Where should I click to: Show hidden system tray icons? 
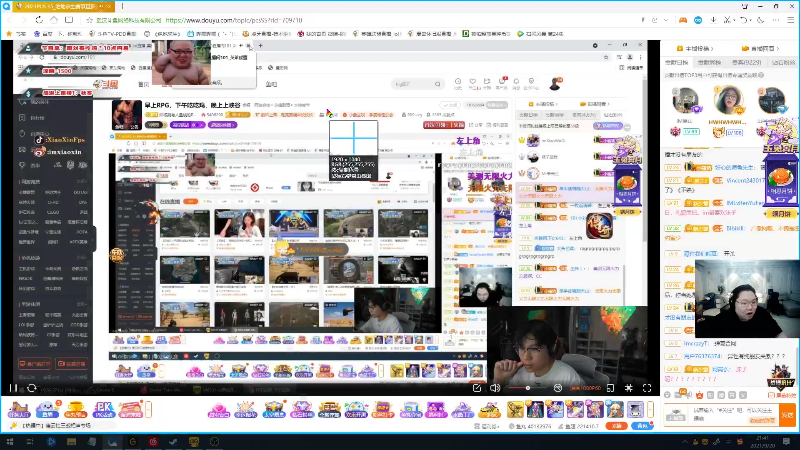tap(685, 442)
